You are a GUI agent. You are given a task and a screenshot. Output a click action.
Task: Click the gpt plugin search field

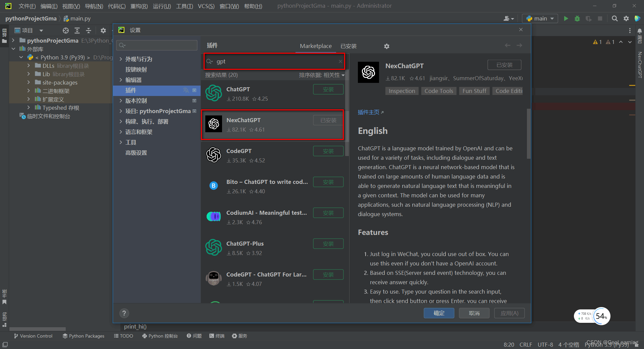[x=274, y=61]
